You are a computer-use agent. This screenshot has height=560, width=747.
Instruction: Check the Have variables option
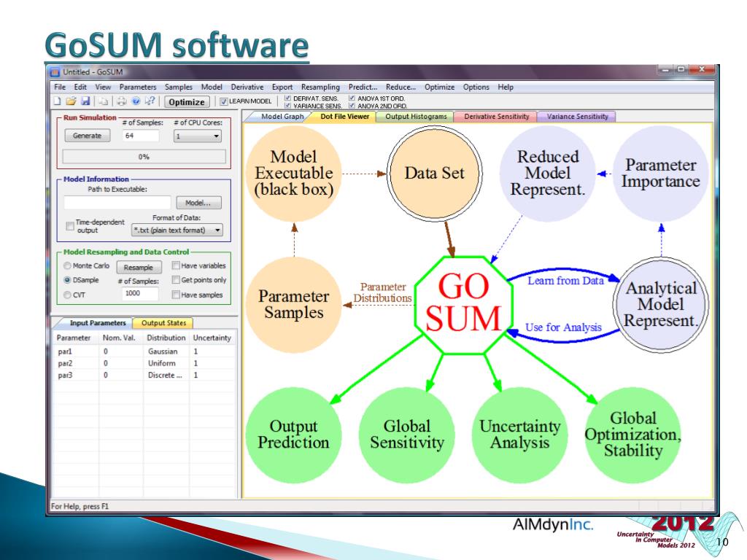point(176,265)
